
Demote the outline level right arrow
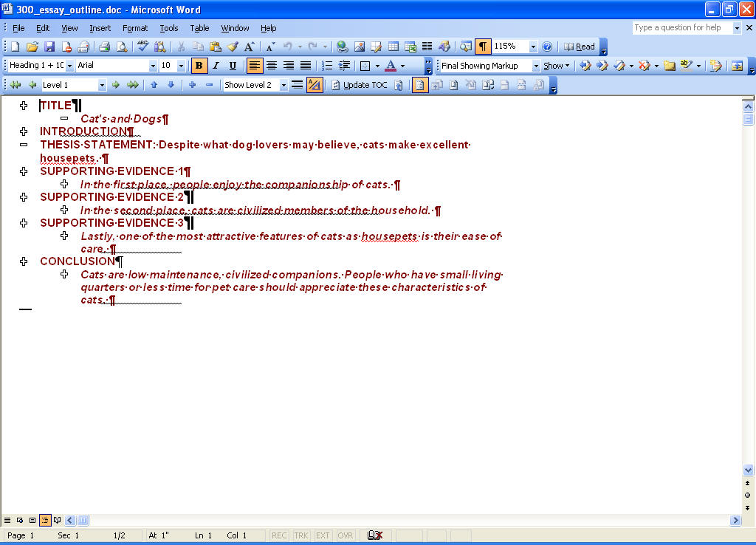click(x=116, y=85)
